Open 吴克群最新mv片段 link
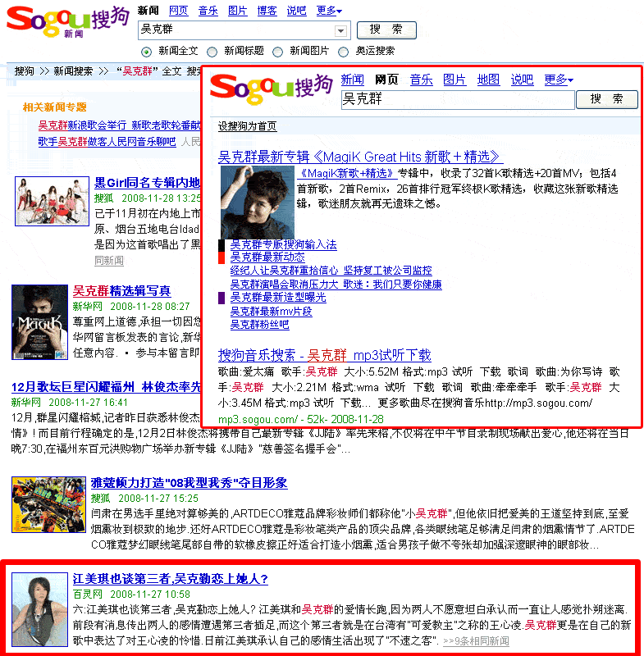644x656 pixels. pos(272,312)
